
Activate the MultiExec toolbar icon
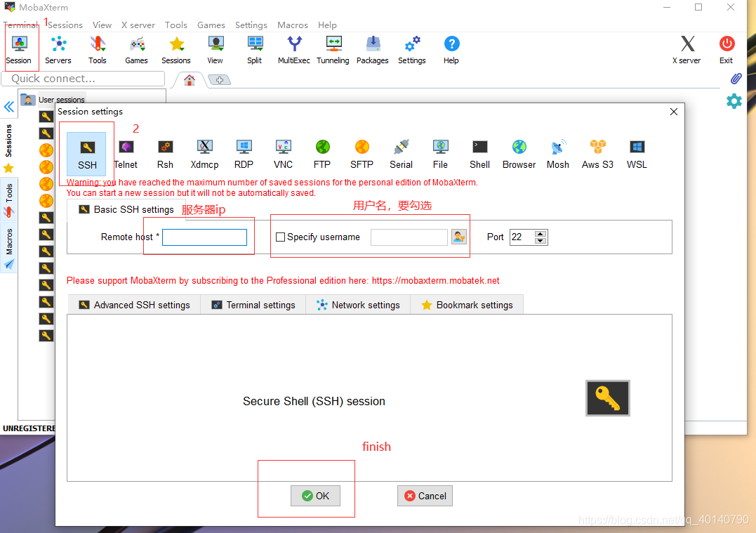(294, 50)
